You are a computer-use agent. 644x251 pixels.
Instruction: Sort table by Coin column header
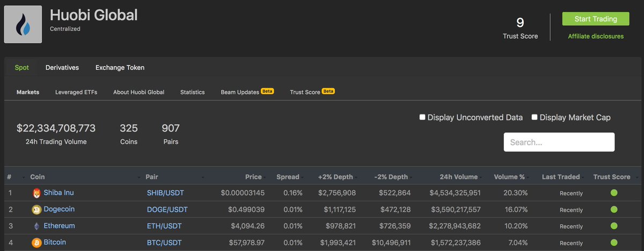[x=37, y=177]
